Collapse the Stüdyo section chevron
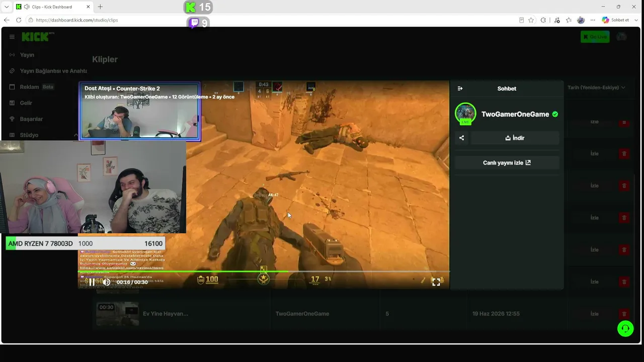Viewport: 644px width, 362px height. pyautogui.click(x=76, y=135)
